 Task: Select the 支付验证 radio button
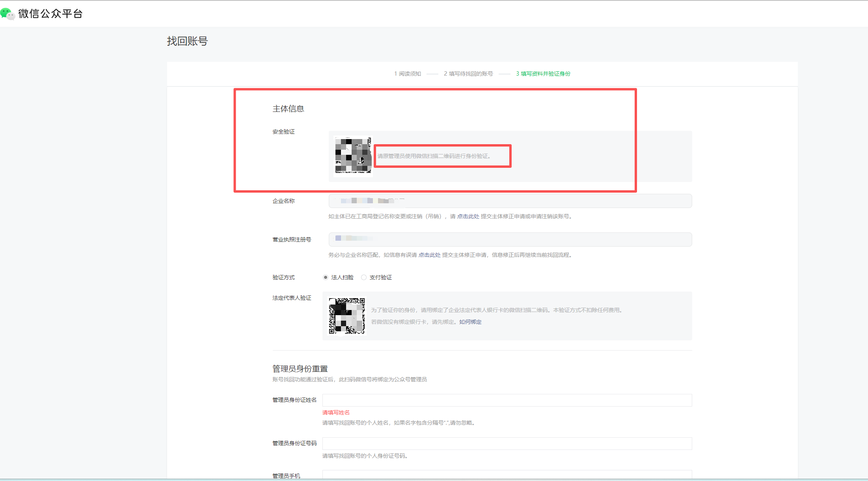click(x=364, y=277)
